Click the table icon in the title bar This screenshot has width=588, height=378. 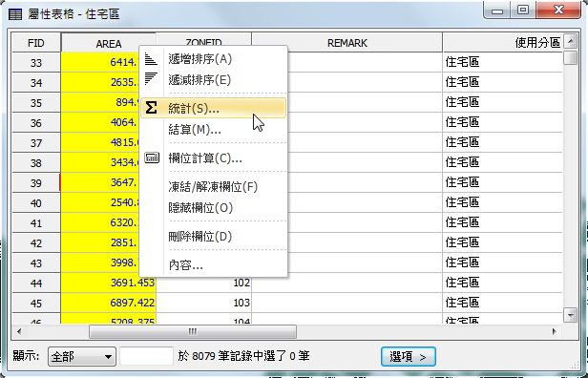tap(15, 14)
